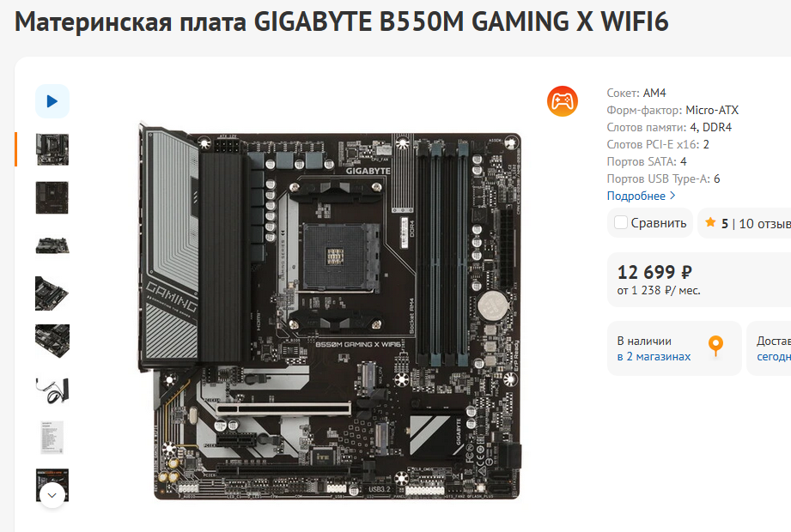
Task: Click the orange map pin location icon
Action: click(x=715, y=346)
